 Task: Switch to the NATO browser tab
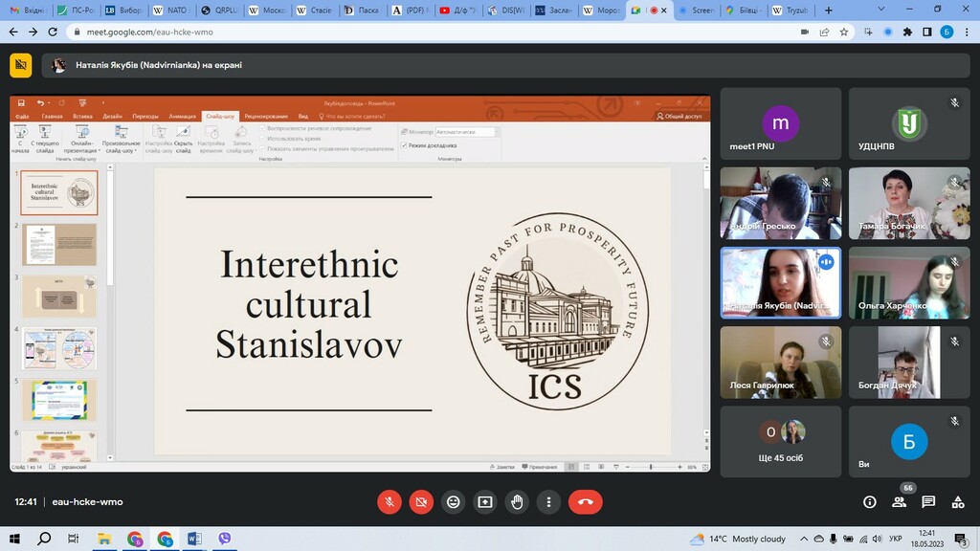pyautogui.click(x=172, y=11)
